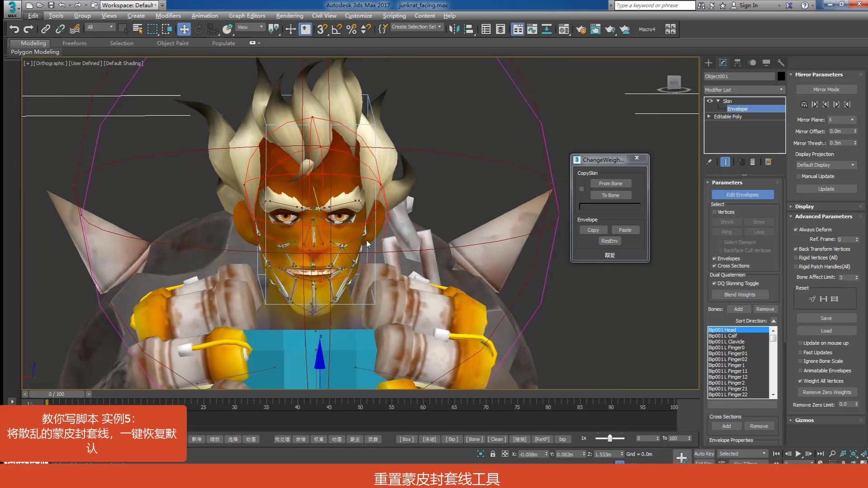
Task: Click Remove modifier trash icon
Action: pos(753,162)
